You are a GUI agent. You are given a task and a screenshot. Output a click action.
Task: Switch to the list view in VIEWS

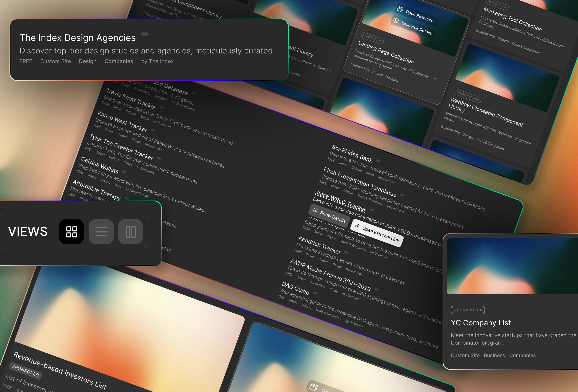coord(101,231)
